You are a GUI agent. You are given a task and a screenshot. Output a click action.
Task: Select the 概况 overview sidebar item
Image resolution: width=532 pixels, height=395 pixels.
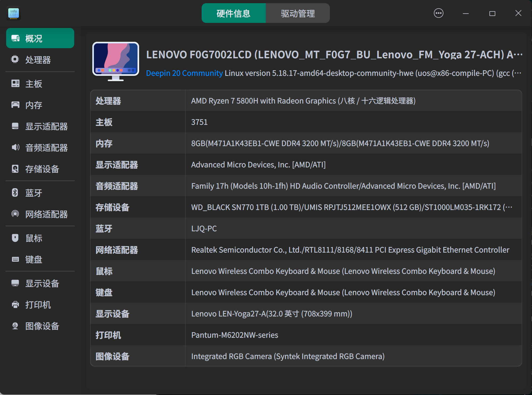point(40,38)
